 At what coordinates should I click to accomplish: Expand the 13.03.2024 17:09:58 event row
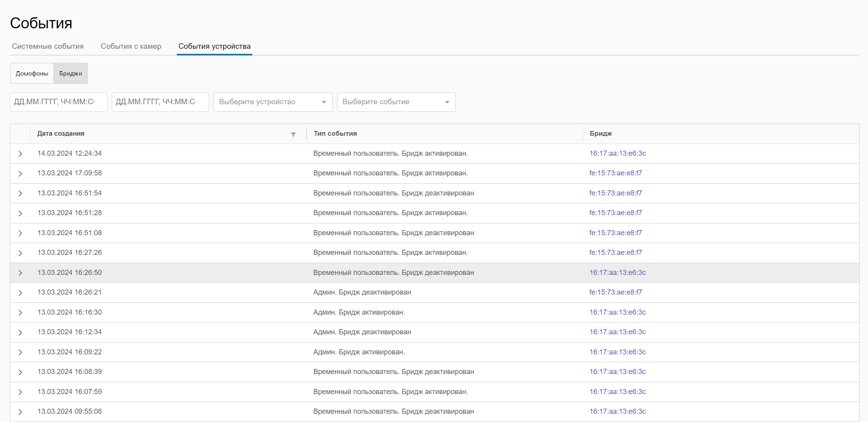click(x=20, y=173)
